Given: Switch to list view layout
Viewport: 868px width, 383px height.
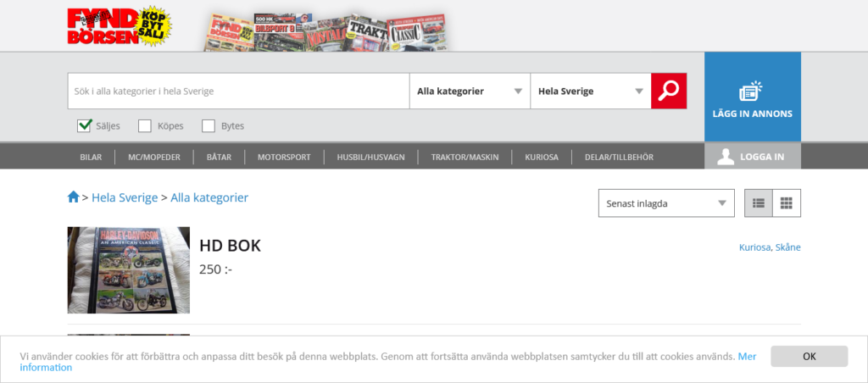Looking at the screenshot, I should click(x=759, y=203).
